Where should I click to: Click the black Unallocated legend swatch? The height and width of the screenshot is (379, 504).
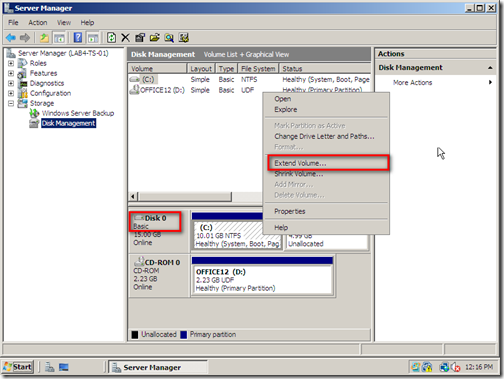[x=135, y=335]
